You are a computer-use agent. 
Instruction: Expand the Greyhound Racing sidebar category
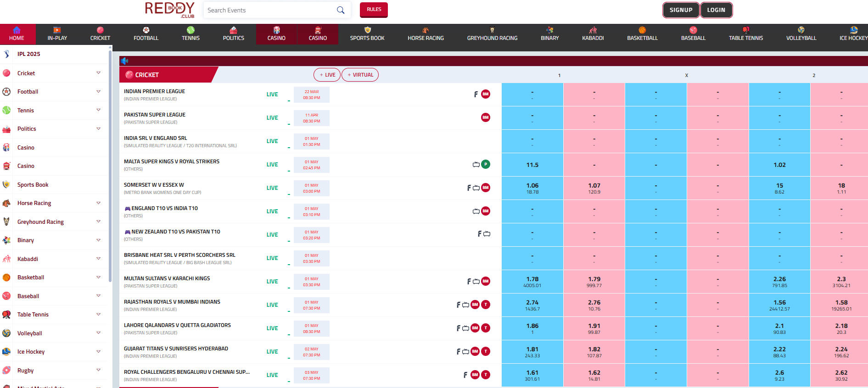point(98,222)
